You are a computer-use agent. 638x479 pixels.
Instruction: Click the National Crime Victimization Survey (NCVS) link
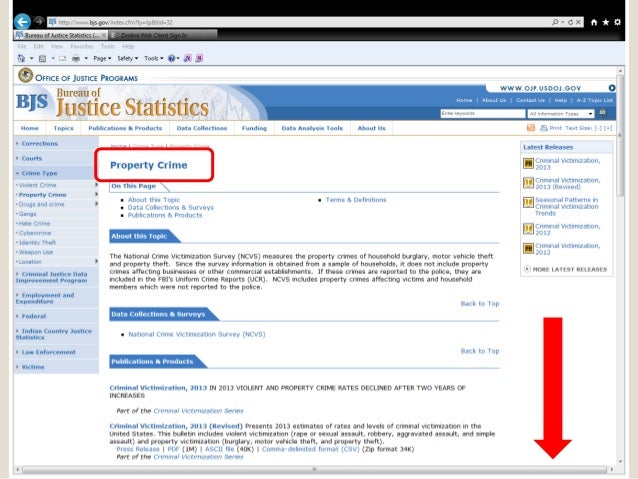[x=197, y=334]
